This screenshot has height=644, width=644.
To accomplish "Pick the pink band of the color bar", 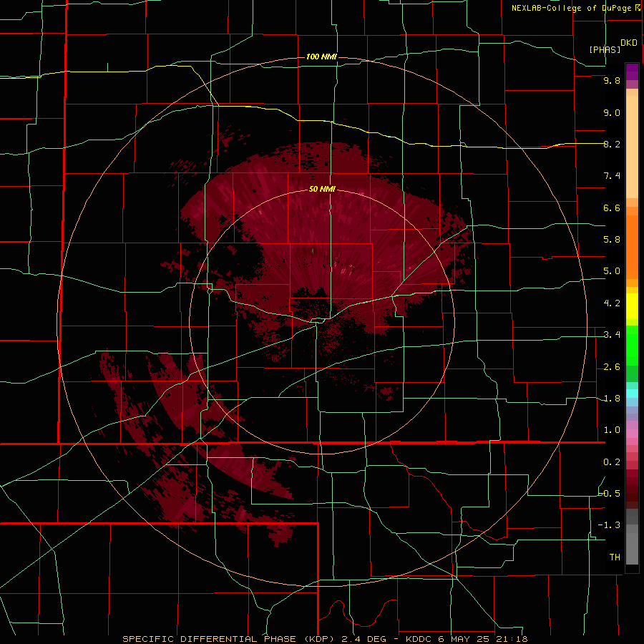I will [x=632, y=434].
